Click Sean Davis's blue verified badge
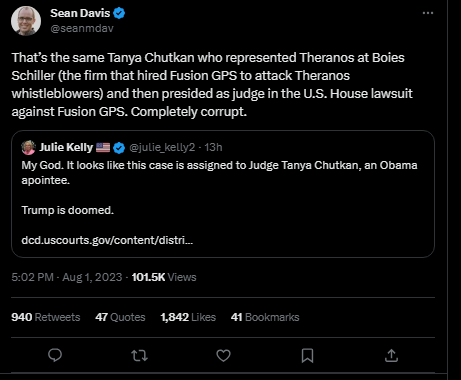This screenshot has width=461, height=380. click(x=119, y=13)
